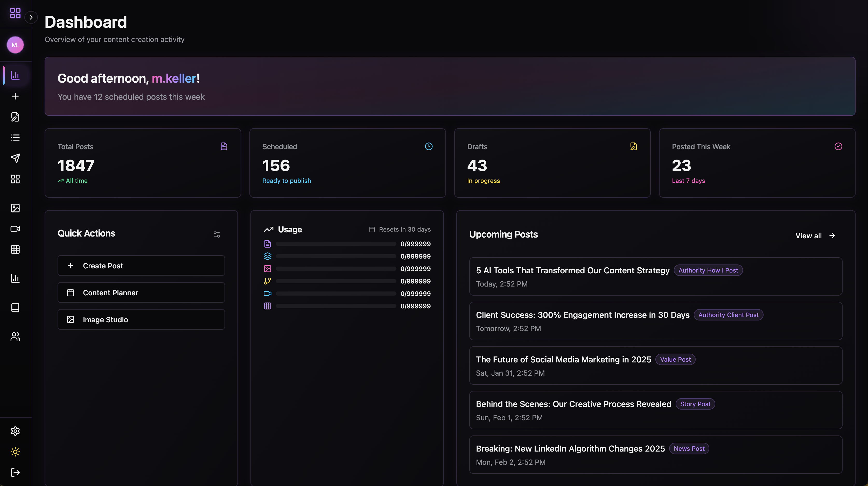This screenshot has width=868, height=486.
Task: Select the Scheduled stats card
Action: coord(347,163)
